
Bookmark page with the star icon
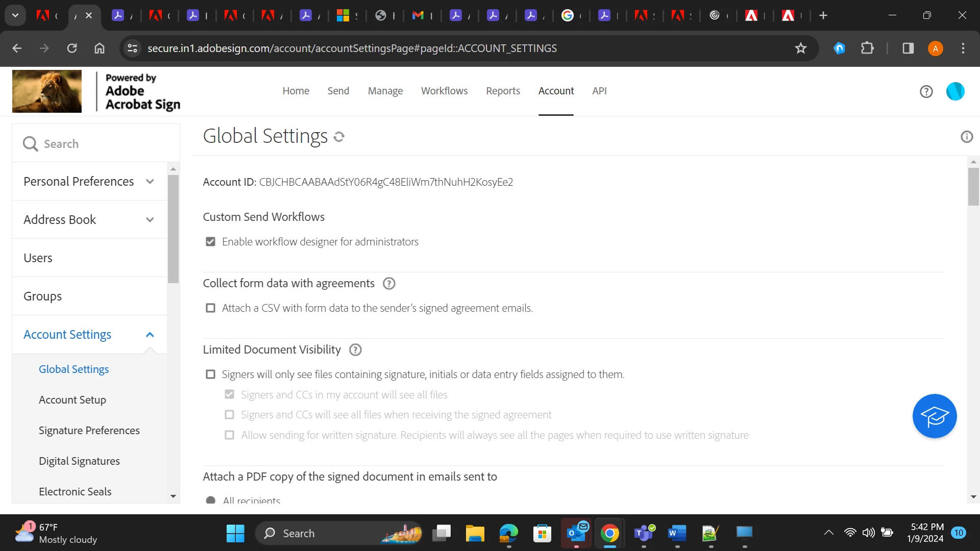pos(800,48)
